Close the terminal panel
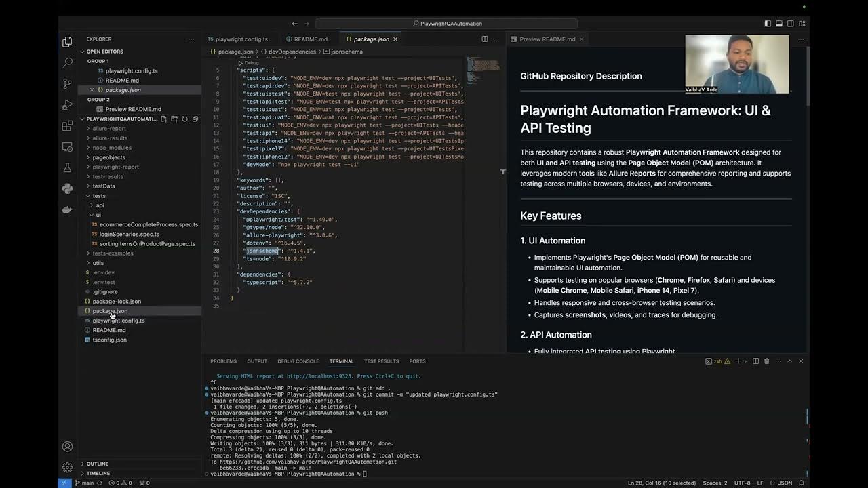Viewport: 868px width, 488px height. 801,361
